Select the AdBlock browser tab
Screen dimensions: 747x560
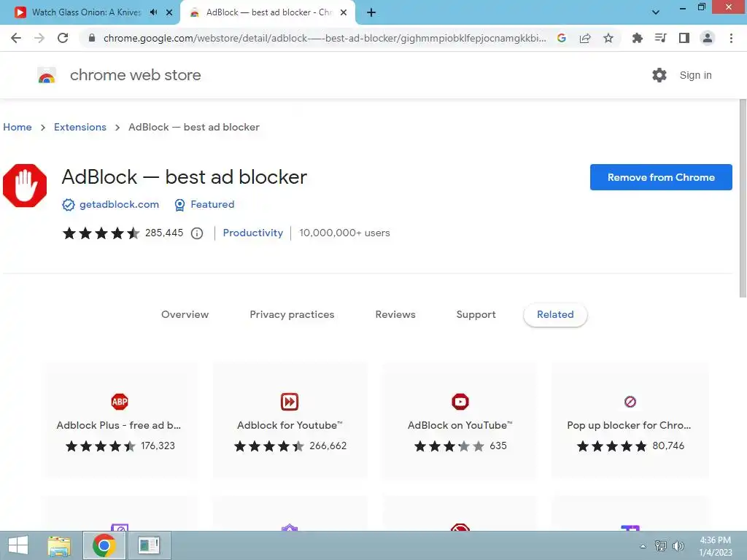coord(269,12)
